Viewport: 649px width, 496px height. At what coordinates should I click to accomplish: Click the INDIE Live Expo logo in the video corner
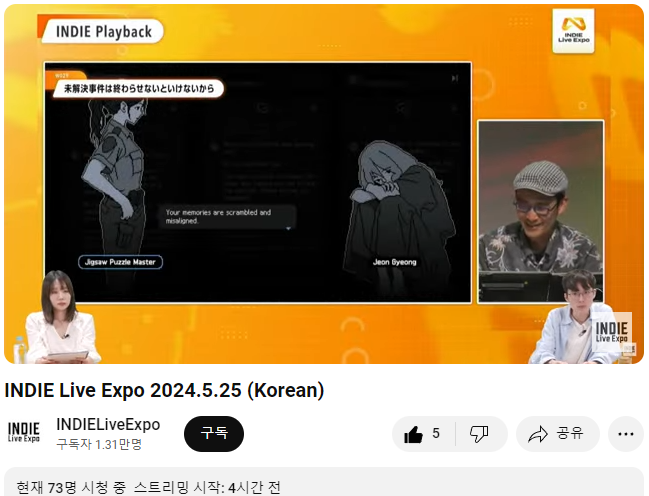[x=573, y=31]
